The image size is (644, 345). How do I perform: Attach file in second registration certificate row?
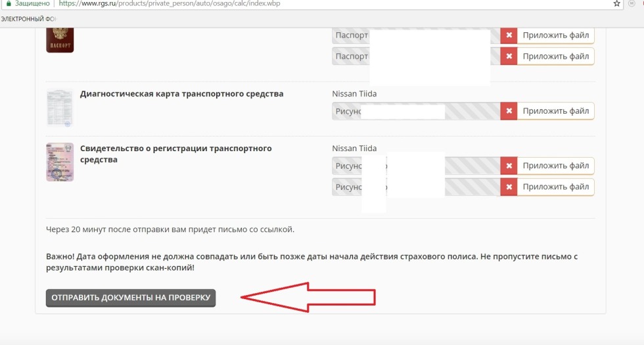click(555, 187)
